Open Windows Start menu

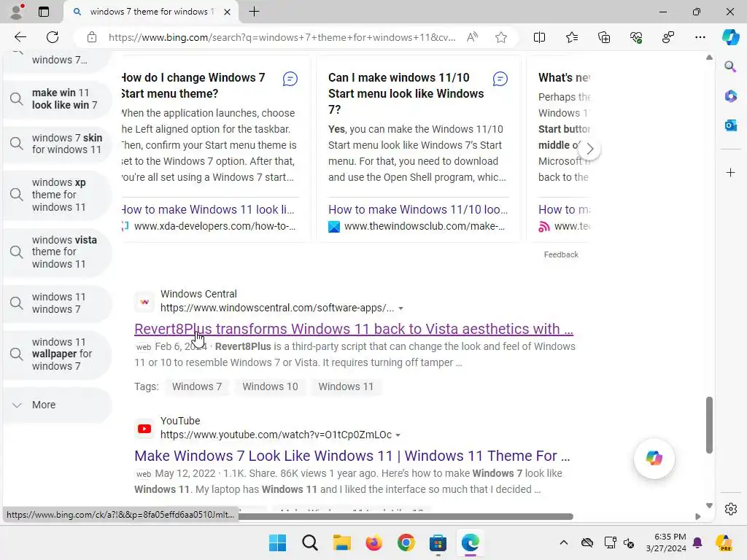click(x=277, y=542)
